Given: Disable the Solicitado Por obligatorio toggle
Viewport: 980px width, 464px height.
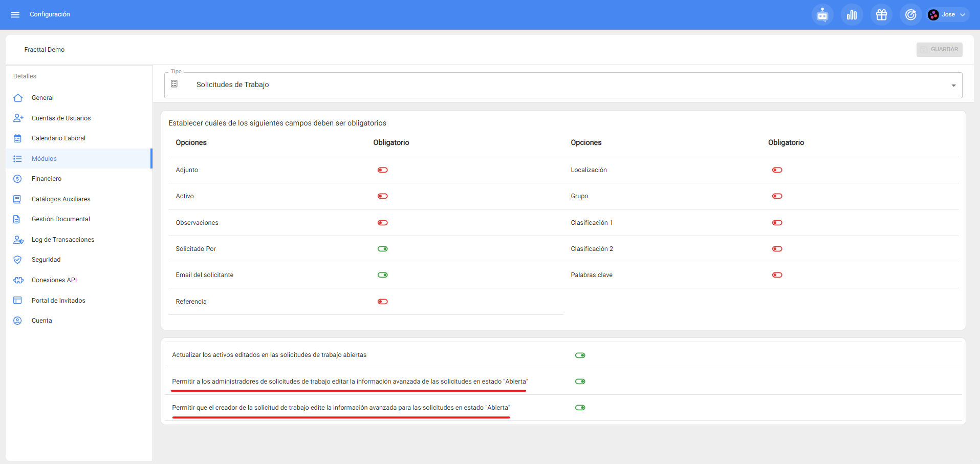Looking at the screenshot, I should point(382,249).
